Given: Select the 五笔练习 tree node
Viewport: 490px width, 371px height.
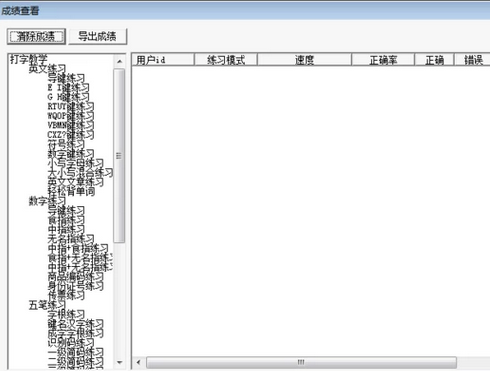Looking at the screenshot, I should pos(47,305).
